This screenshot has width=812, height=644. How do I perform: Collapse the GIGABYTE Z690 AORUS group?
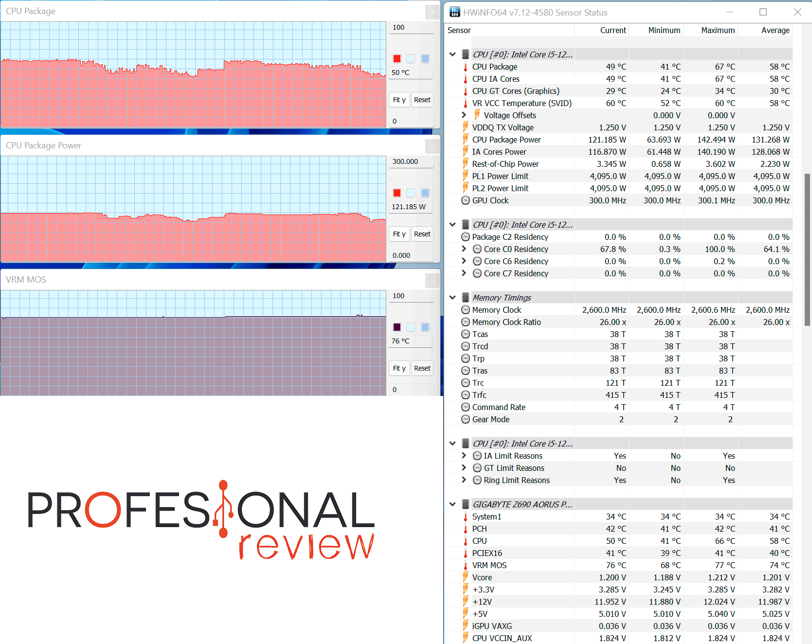452,504
